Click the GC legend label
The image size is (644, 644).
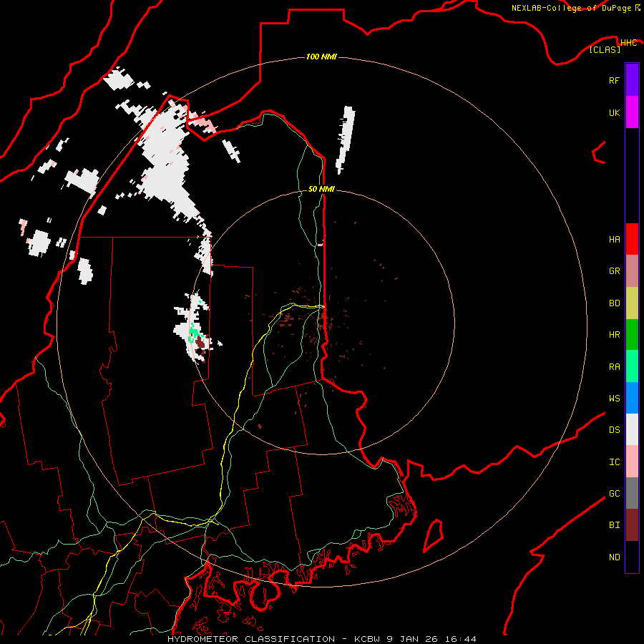(614, 494)
